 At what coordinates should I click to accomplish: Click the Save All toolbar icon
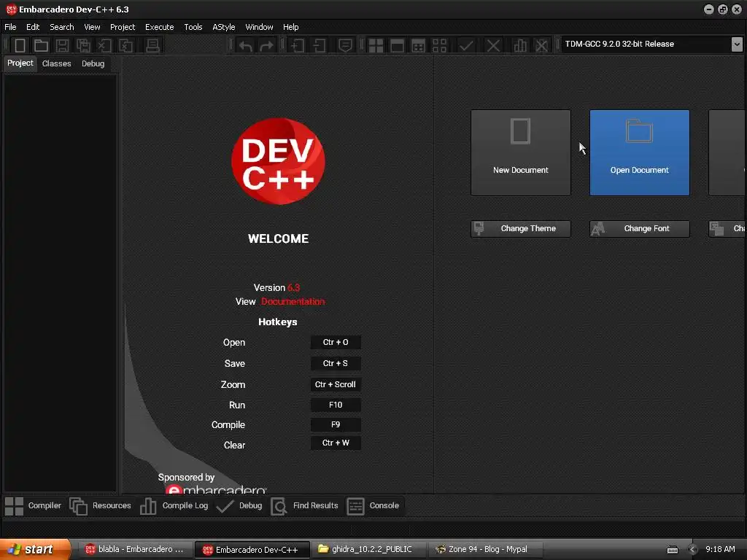coord(83,46)
